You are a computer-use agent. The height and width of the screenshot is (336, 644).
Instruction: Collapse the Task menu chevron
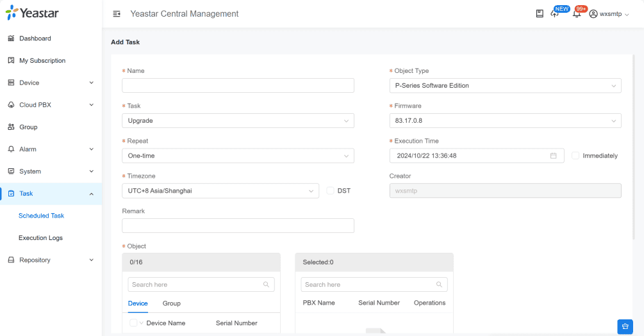click(91, 194)
